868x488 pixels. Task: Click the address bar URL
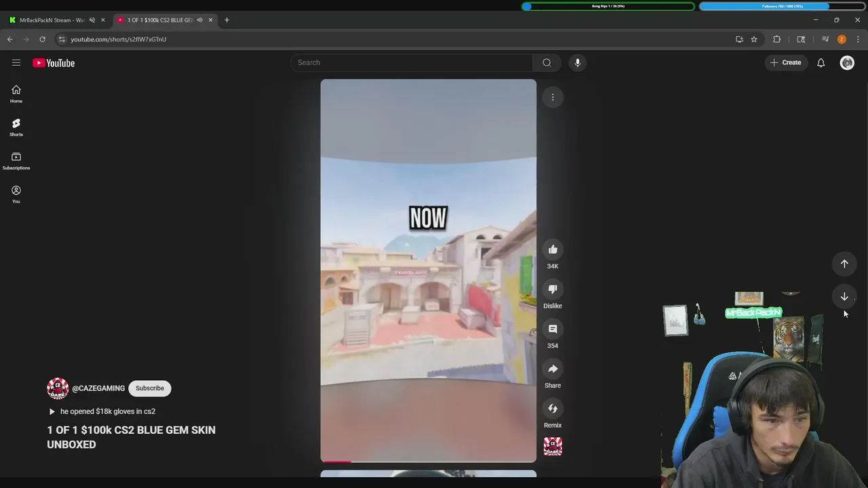pyautogui.click(x=119, y=39)
